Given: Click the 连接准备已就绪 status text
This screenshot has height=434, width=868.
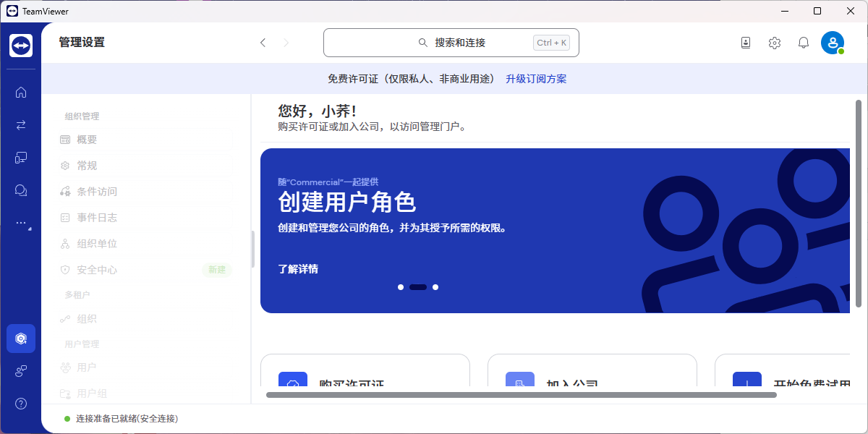Looking at the screenshot, I should [x=127, y=419].
